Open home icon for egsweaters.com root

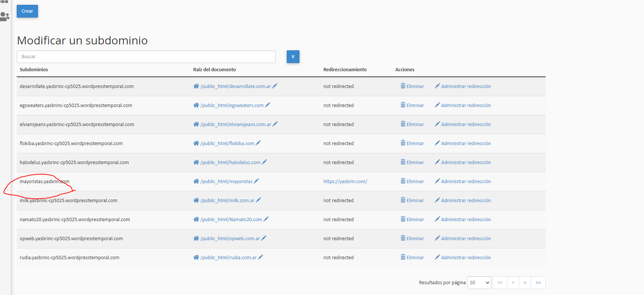(x=196, y=105)
